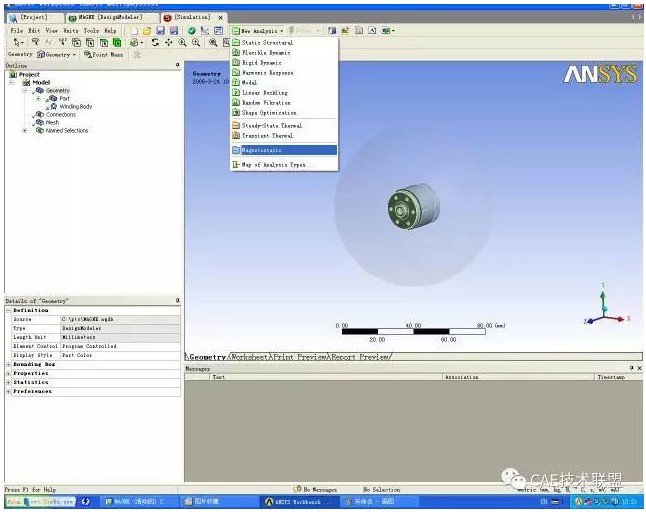Open the File menu
The width and height of the screenshot is (646, 512).
[16, 31]
